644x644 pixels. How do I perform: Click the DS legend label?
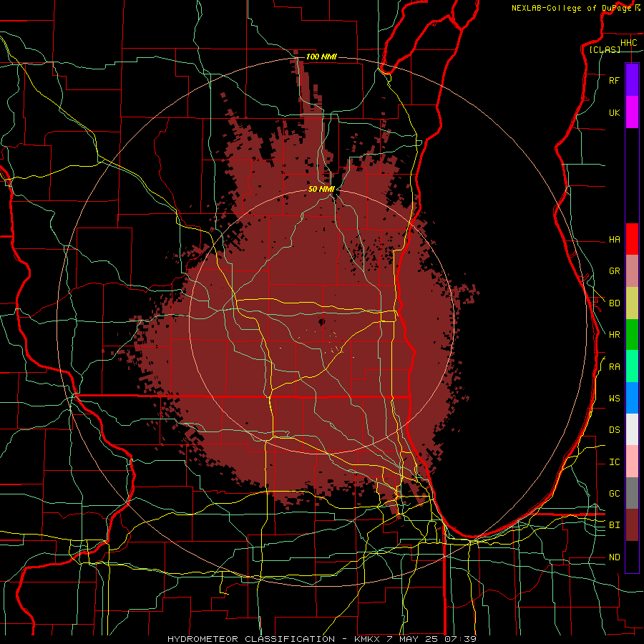[614, 430]
